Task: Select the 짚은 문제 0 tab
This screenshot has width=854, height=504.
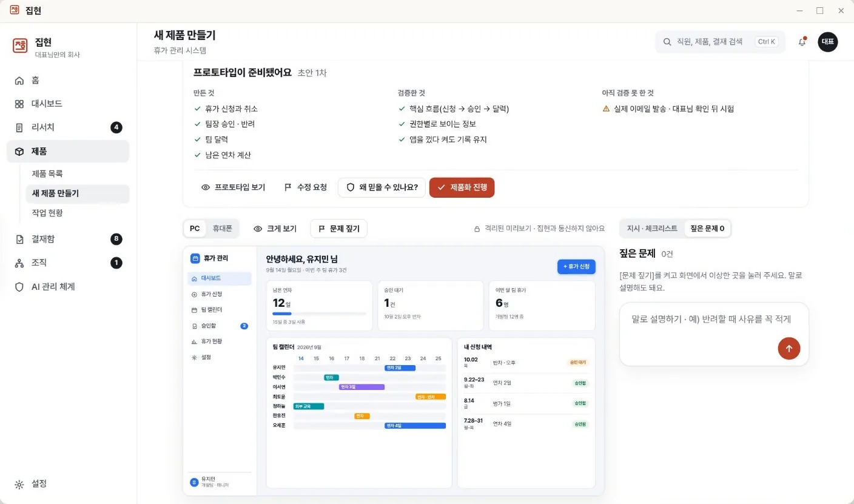Action: click(708, 229)
